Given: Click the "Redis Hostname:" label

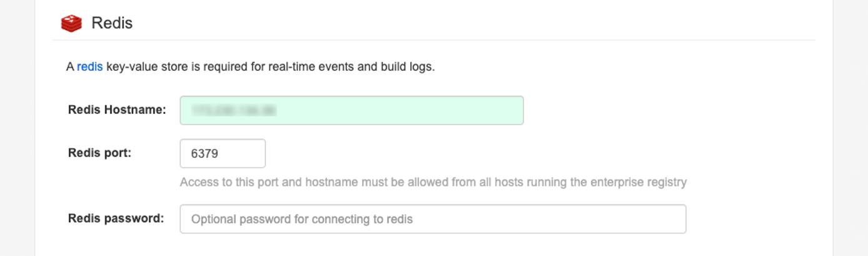Looking at the screenshot, I should (117, 110).
